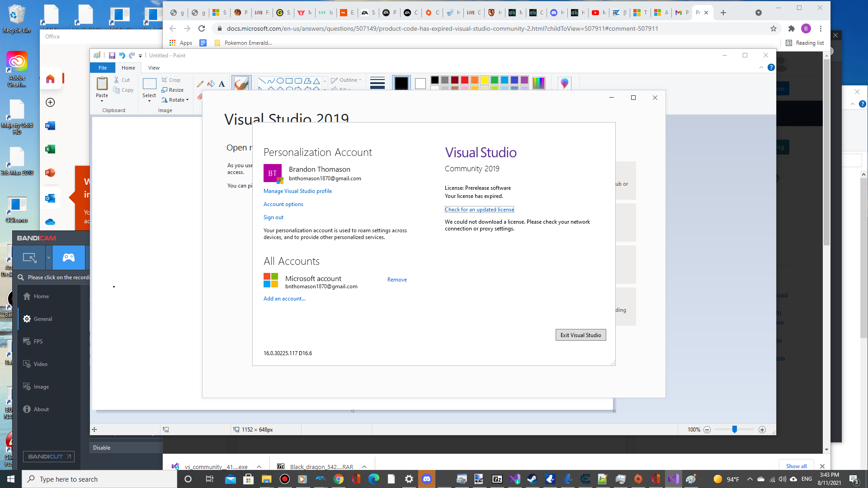Image resolution: width=868 pixels, height=488 pixels.
Task: Pick the red color swatch in Paint
Action: 464,80
